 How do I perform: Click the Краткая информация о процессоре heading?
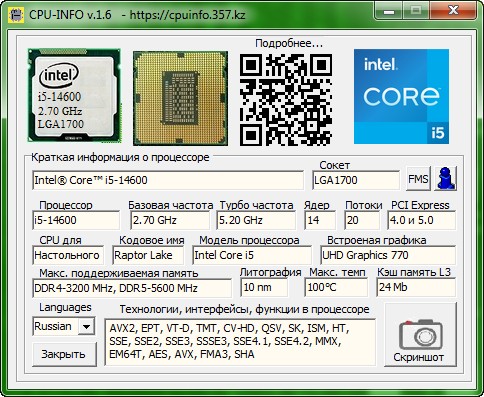(x=120, y=157)
